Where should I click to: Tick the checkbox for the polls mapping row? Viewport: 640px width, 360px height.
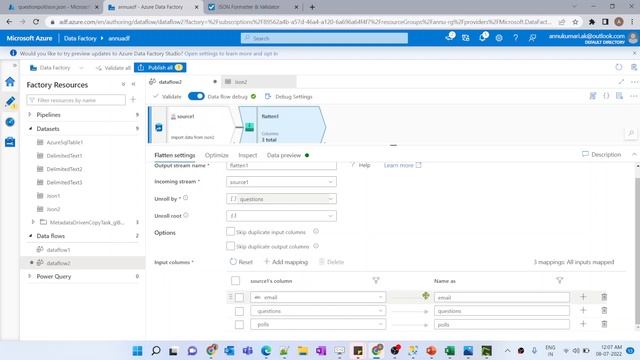(x=239, y=325)
